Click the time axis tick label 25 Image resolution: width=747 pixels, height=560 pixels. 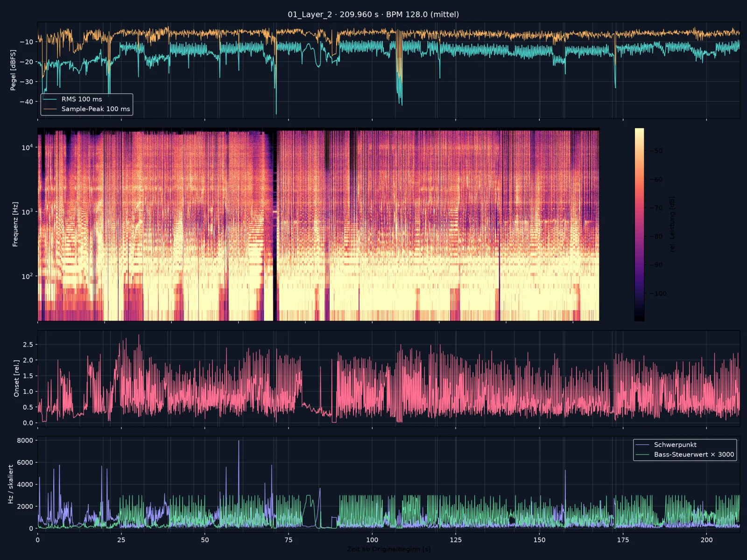tap(121, 540)
